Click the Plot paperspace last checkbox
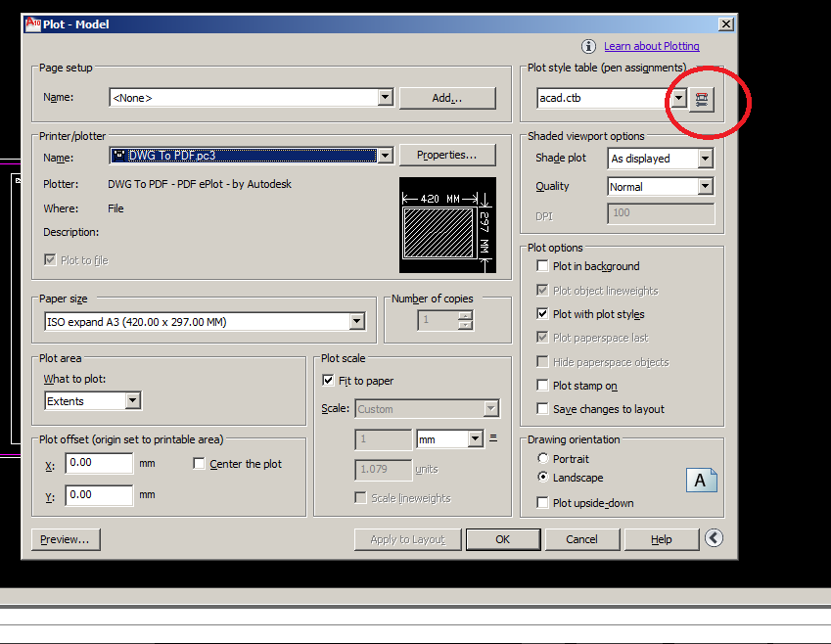Screen dimensions: 831x644 [x=542, y=337]
